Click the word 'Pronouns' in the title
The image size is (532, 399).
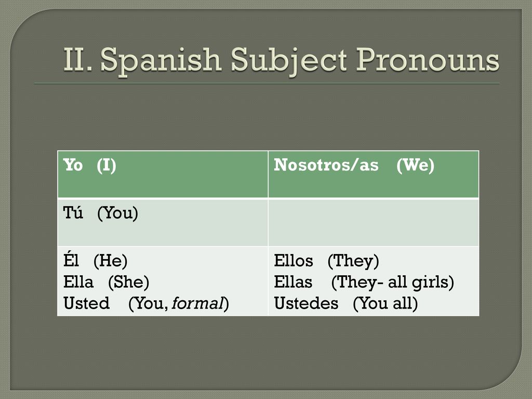(x=428, y=60)
